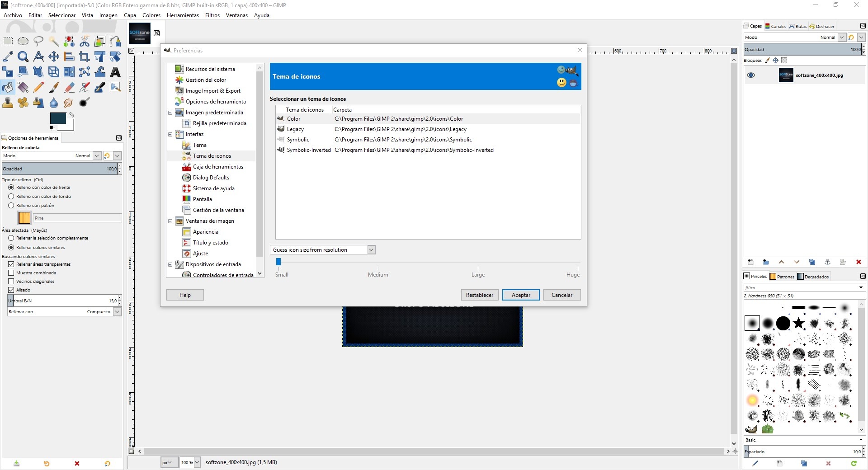Click the foreground color swatch
Screen dimensions: 868x470
click(x=57, y=118)
